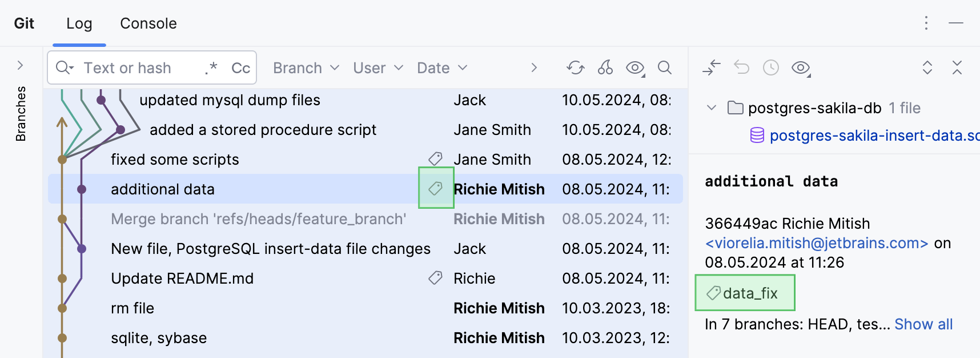Click the refresh log icon

click(x=576, y=68)
